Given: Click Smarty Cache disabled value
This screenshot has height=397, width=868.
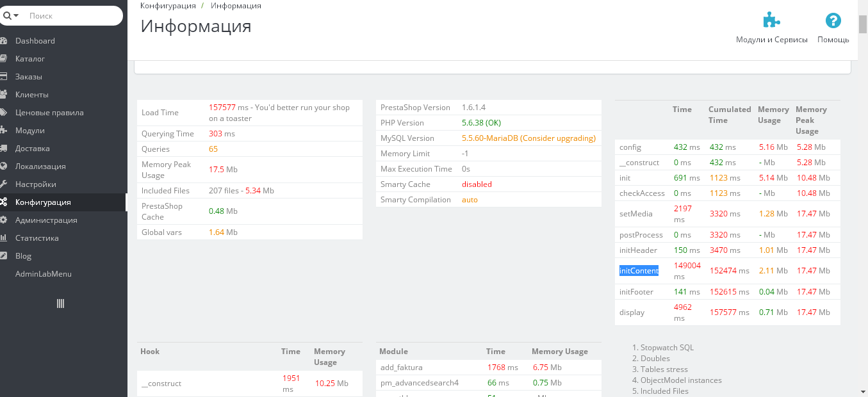Looking at the screenshot, I should coord(477,184).
